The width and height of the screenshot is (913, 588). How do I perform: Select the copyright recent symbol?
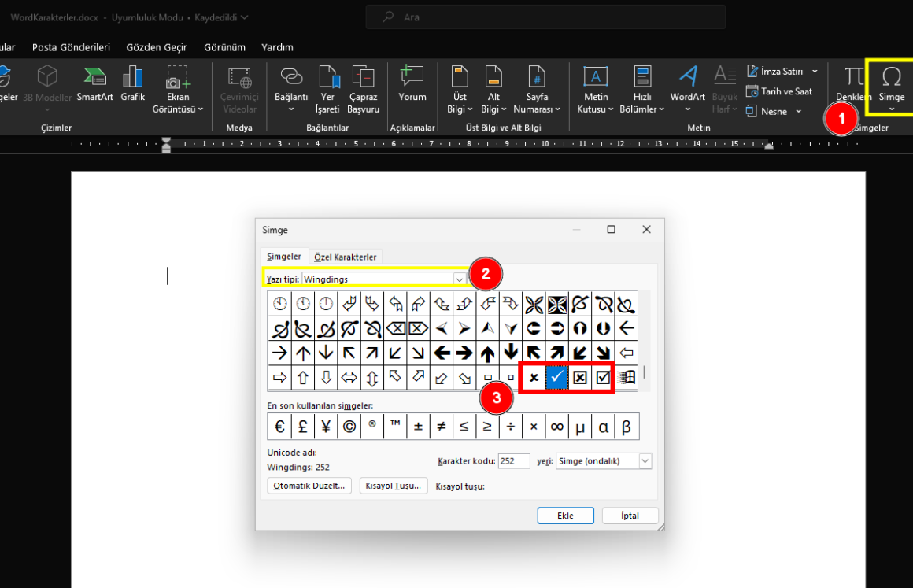(x=349, y=427)
